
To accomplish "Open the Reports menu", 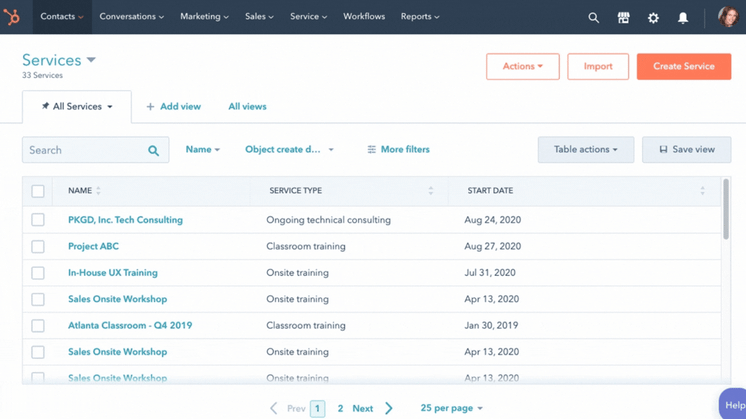I will pos(420,17).
